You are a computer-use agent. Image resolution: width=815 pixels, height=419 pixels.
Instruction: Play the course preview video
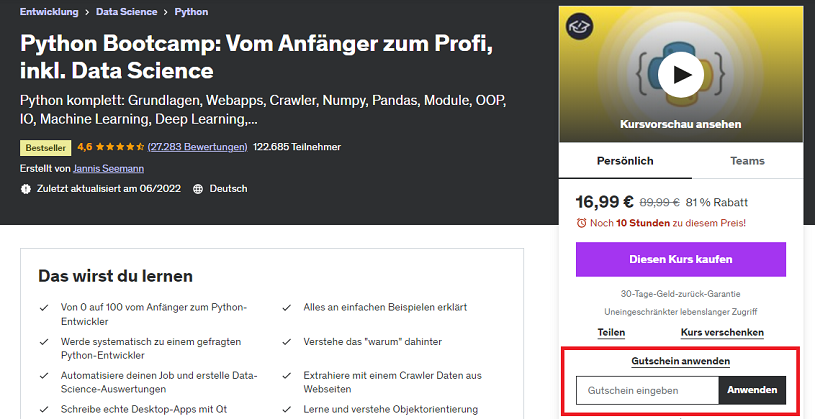[680, 74]
